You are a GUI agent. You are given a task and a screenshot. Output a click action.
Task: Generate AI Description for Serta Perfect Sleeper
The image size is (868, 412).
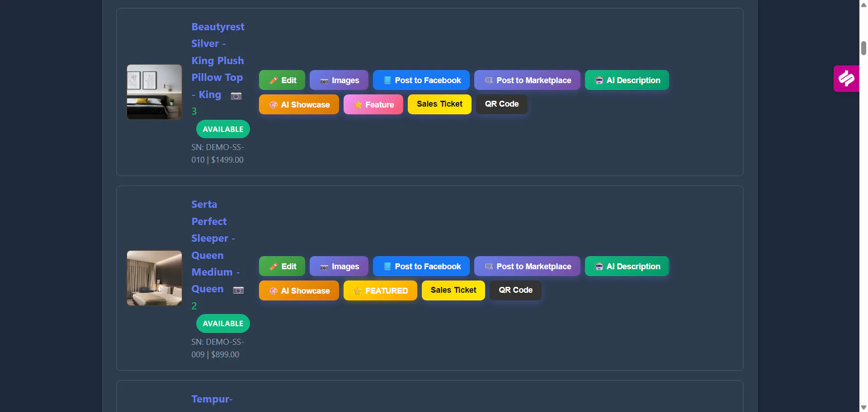click(x=627, y=266)
